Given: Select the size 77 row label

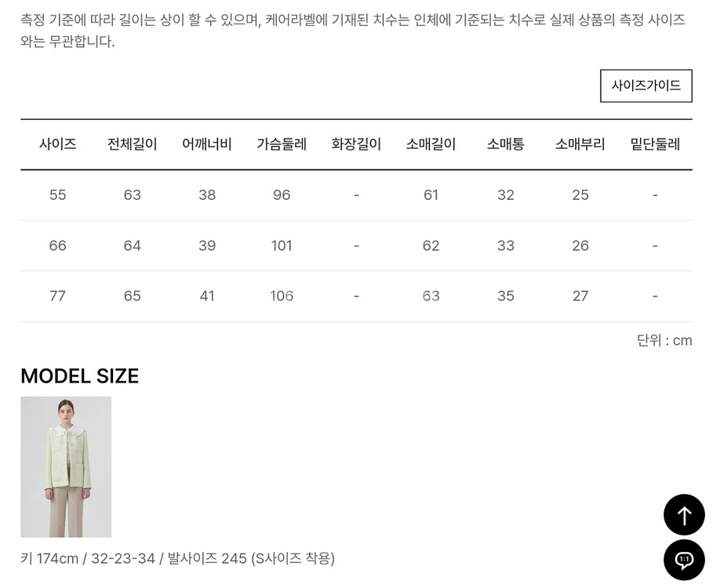Looking at the screenshot, I should coord(58,296).
